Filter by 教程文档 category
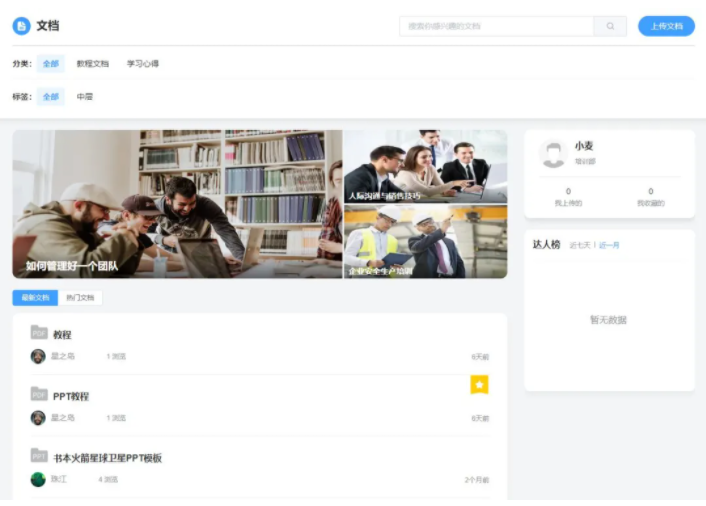The image size is (706, 506). click(93, 64)
